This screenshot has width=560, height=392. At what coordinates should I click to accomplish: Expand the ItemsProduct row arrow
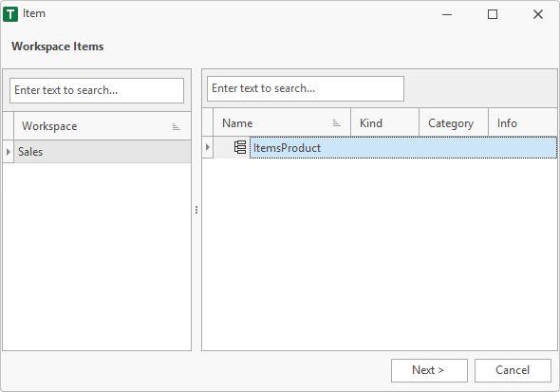[208, 147]
